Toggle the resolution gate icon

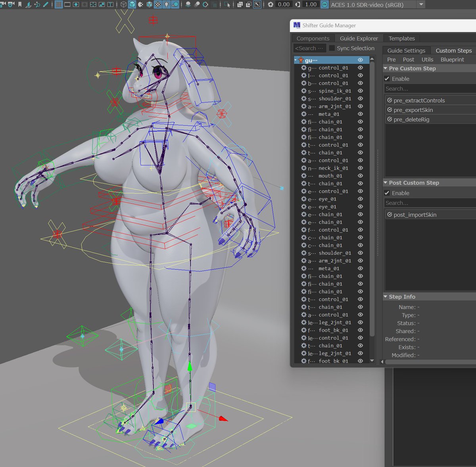pyautogui.click(x=76, y=4)
